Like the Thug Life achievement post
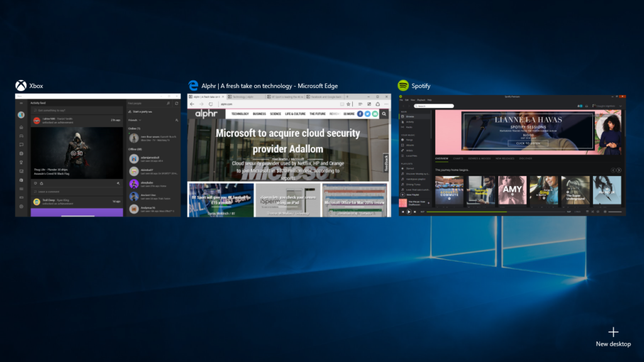The image size is (644, 362). click(x=35, y=184)
